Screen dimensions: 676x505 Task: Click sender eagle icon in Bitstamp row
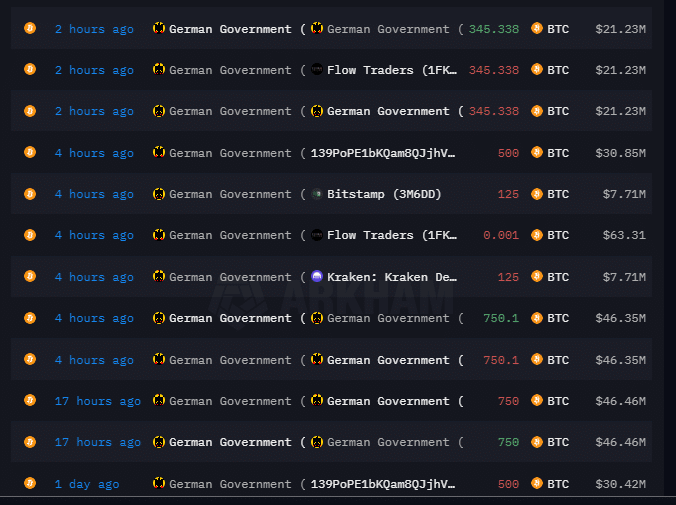159,194
